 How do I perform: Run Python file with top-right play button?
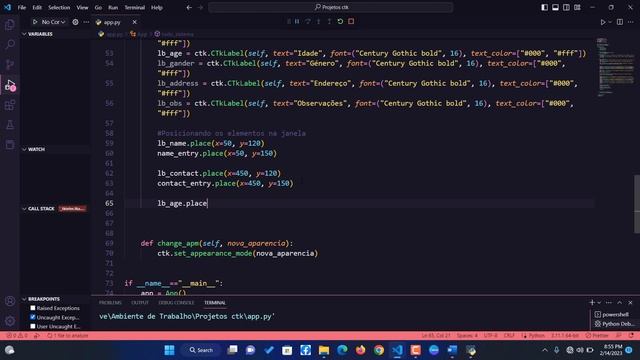[x=602, y=22]
